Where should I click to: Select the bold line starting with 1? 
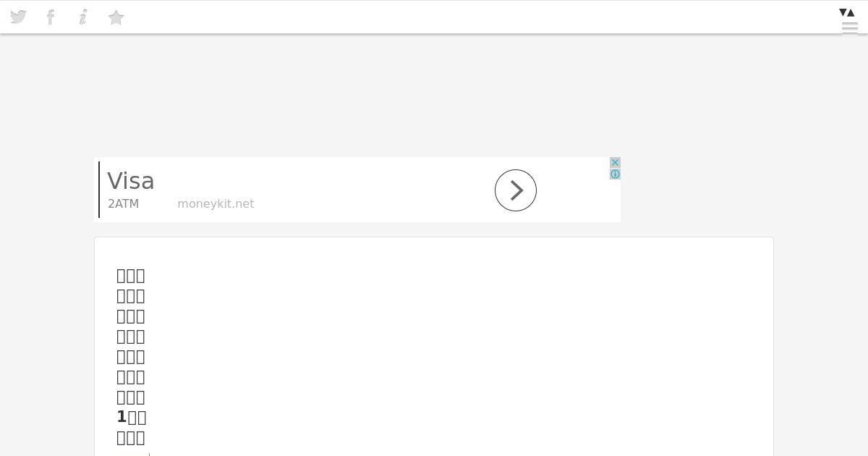[132, 417]
